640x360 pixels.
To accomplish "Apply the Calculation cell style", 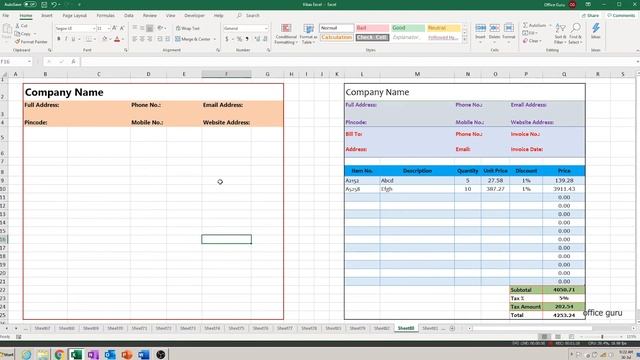I will click(336, 37).
